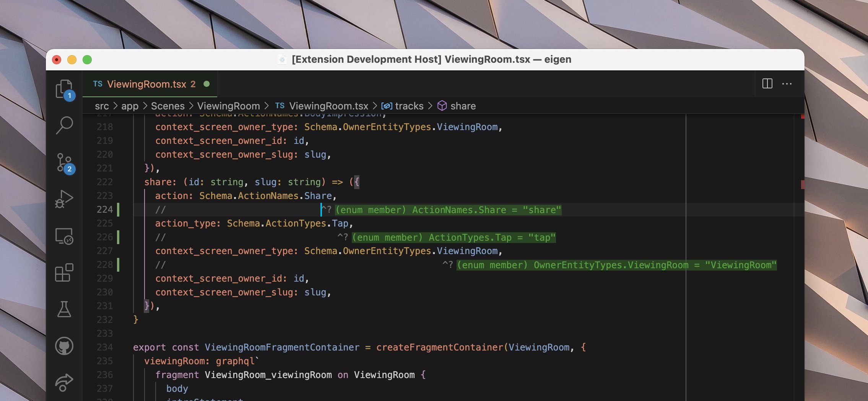Open the editor More Actions ellipsis
The width and height of the screenshot is (868, 401).
787,84
